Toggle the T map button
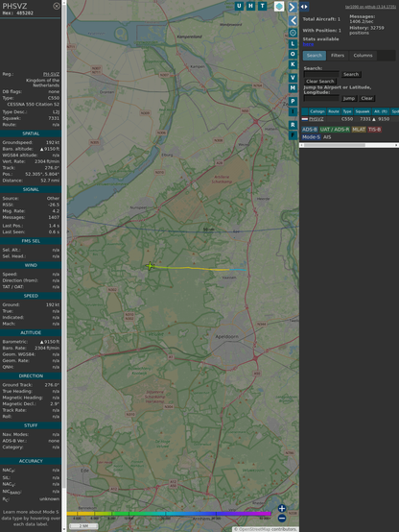Viewport: 399px width, 532px height. point(262,6)
